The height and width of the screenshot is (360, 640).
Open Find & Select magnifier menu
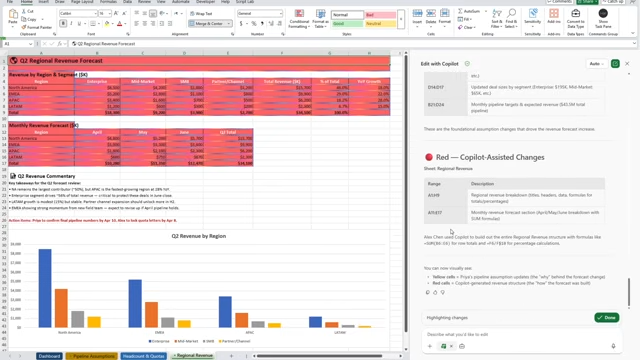511,18
